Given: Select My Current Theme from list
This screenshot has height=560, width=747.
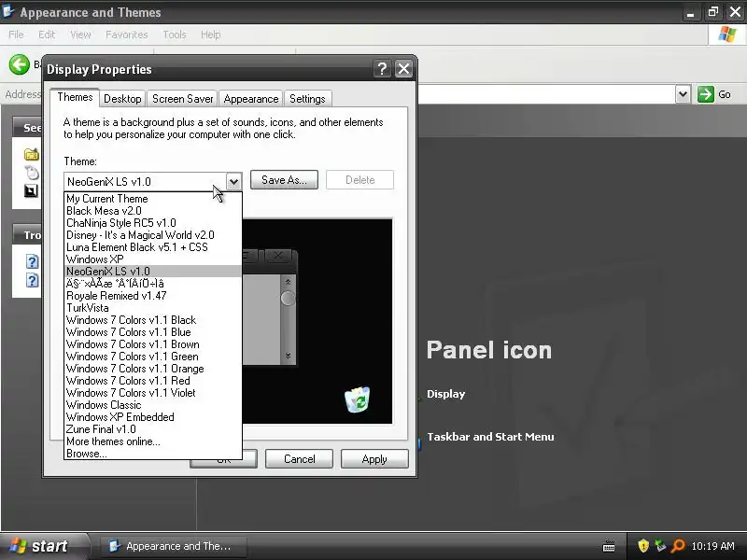Looking at the screenshot, I should coord(152,199).
